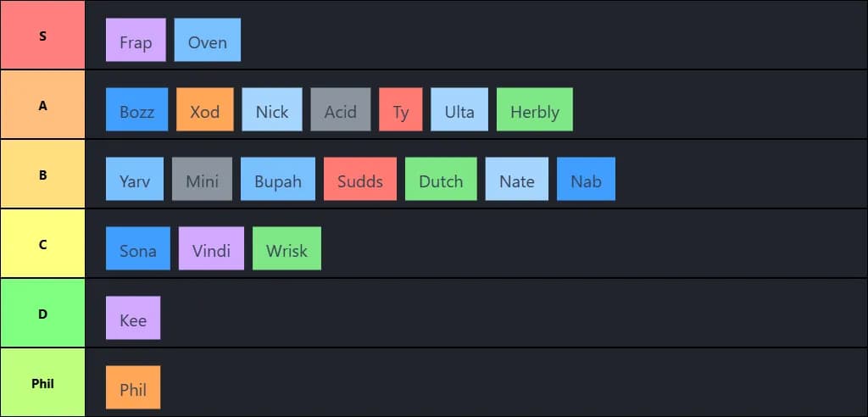Select the Kee tile in D tier
The height and width of the screenshot is (417, 868).
pos(133,319)
